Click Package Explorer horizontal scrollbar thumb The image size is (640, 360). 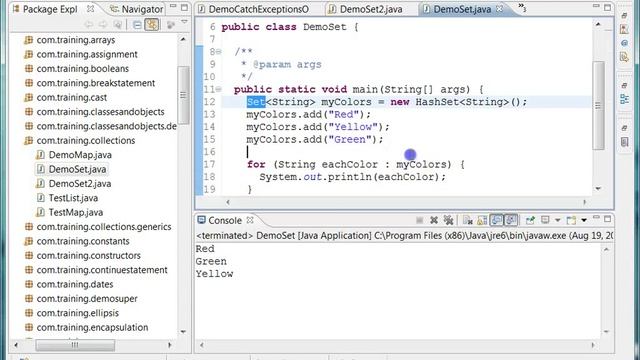[75, 345]
